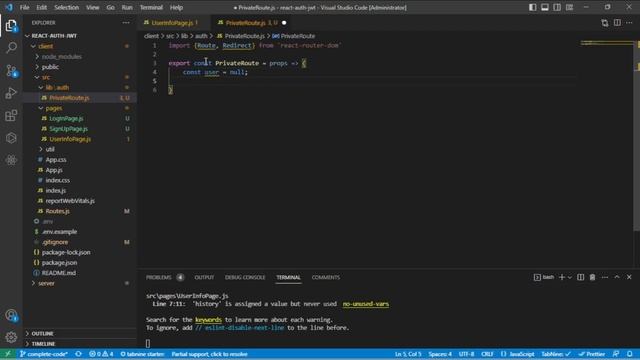Image resolution: width=640 pixels, height=360 pixels.
Task: Switch to the COMMENTS panel tab
Action: [326, 277]
